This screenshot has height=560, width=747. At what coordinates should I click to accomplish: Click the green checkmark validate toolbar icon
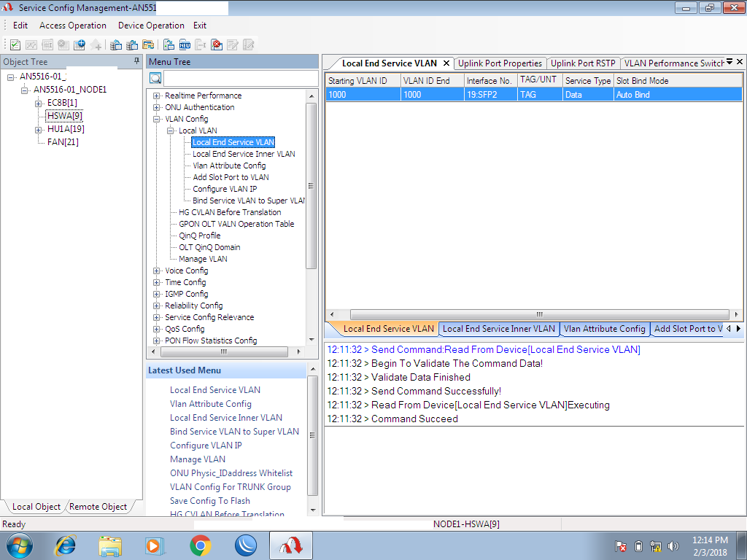click(x=15, y=44)
